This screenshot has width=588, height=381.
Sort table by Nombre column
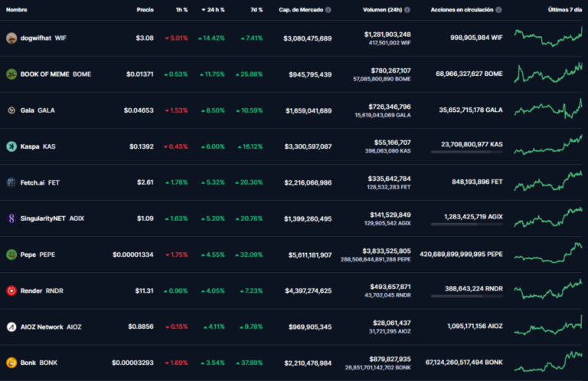[17, 10]
